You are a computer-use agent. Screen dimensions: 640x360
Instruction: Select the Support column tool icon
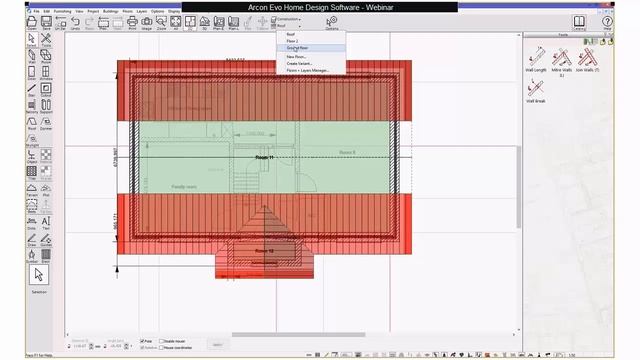[46, 106]
